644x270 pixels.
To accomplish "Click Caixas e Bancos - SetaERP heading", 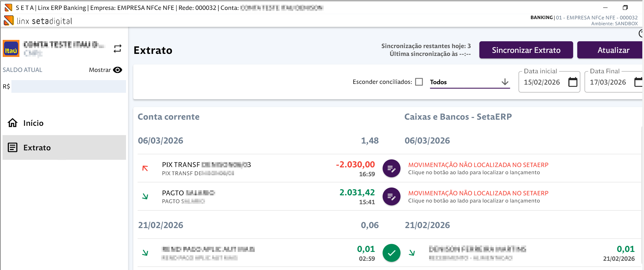I will pyautogui.click(x=458, y=117).
